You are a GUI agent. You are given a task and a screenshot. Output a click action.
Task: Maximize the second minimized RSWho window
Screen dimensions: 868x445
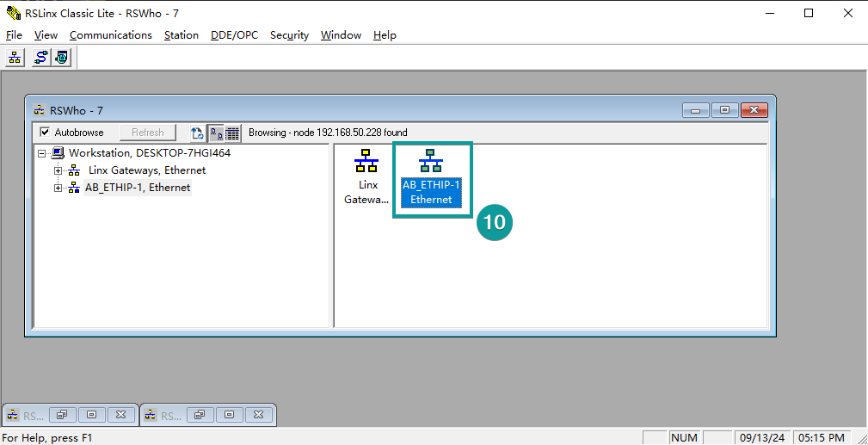click(229, 415)
